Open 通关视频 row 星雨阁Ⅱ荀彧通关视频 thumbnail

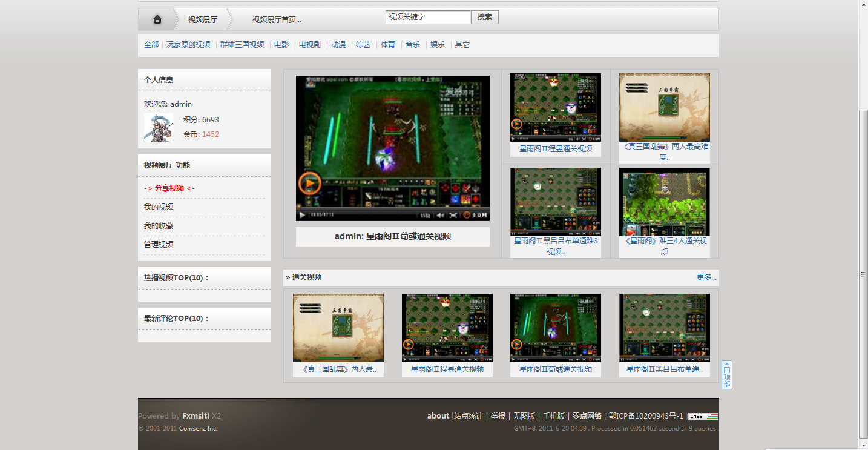pos(556,328)
